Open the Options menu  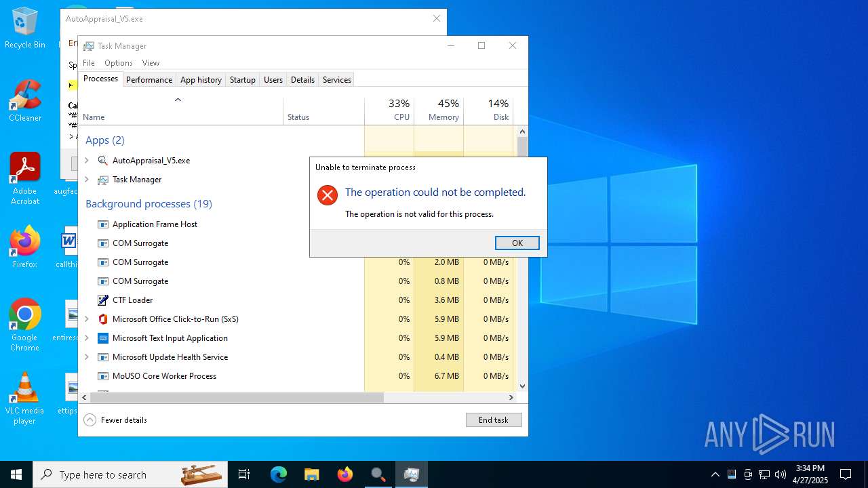[118, 62]
